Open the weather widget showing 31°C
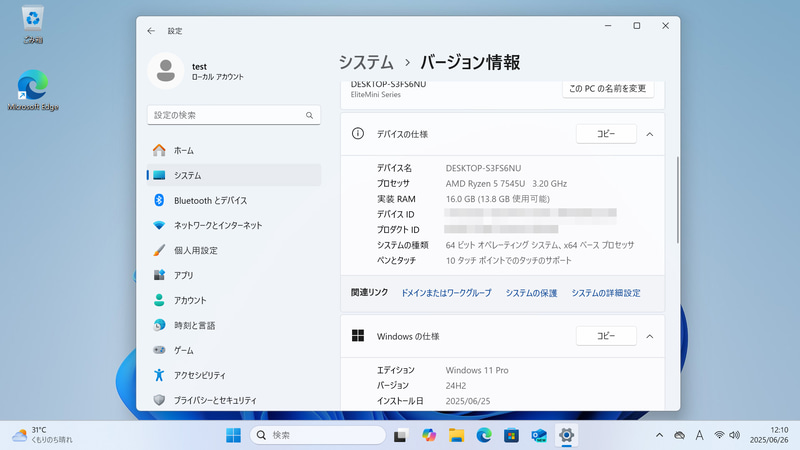The image size is (800, 450). pyautogui.click(x=42, y=435)
